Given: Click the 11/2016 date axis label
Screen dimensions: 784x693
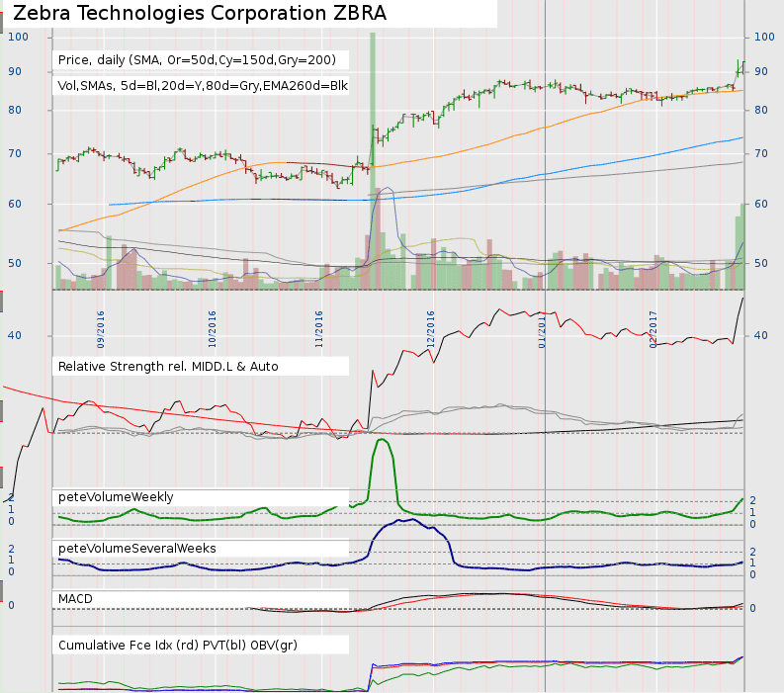Looking at the screenshot, I should (x=319, y=329).
